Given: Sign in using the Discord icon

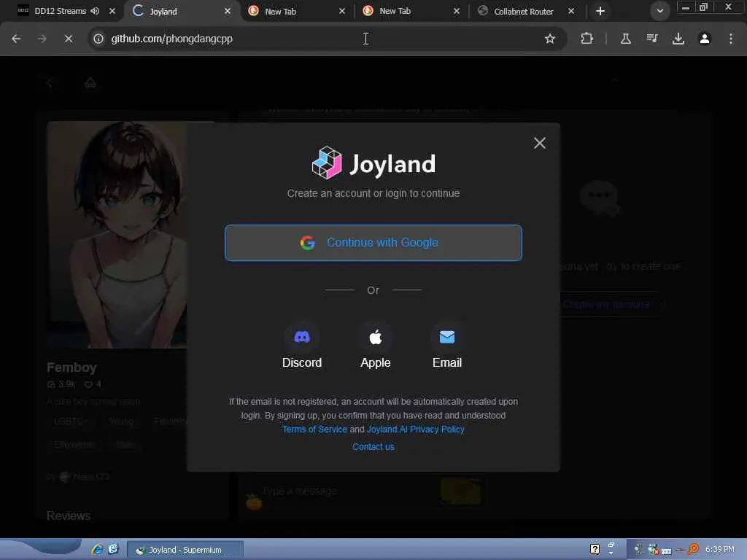Looking at the screenshot, I should coord(301,337).
